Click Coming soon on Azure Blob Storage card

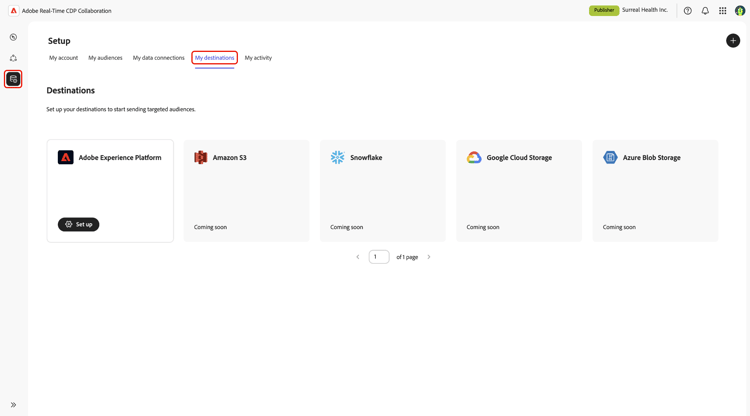619,227
